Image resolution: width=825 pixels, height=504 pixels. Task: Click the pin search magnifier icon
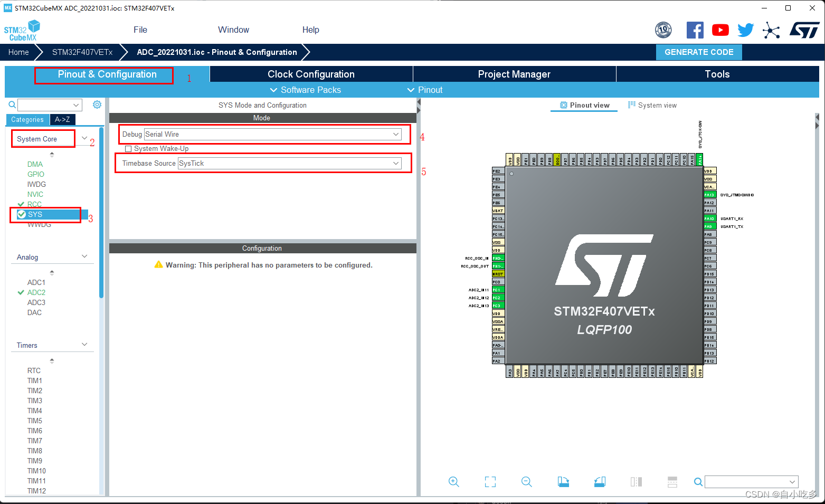coord(698,482)
